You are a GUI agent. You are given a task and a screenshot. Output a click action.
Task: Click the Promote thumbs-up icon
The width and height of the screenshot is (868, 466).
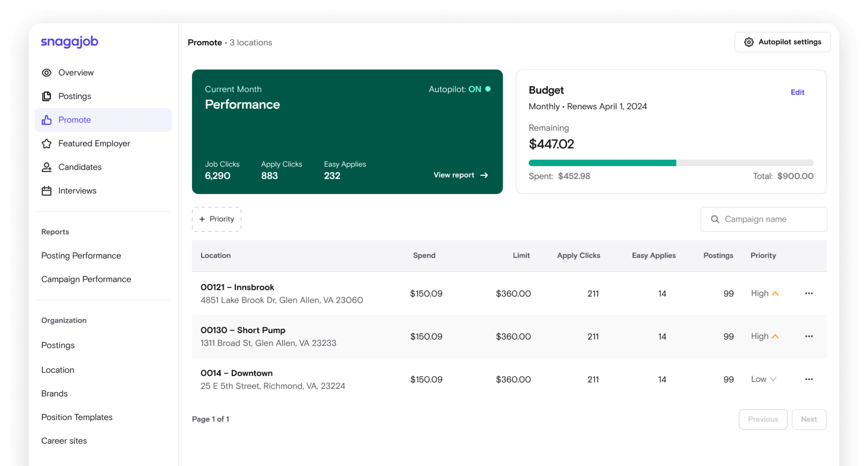pyautogui.click(x=46, y=120)
